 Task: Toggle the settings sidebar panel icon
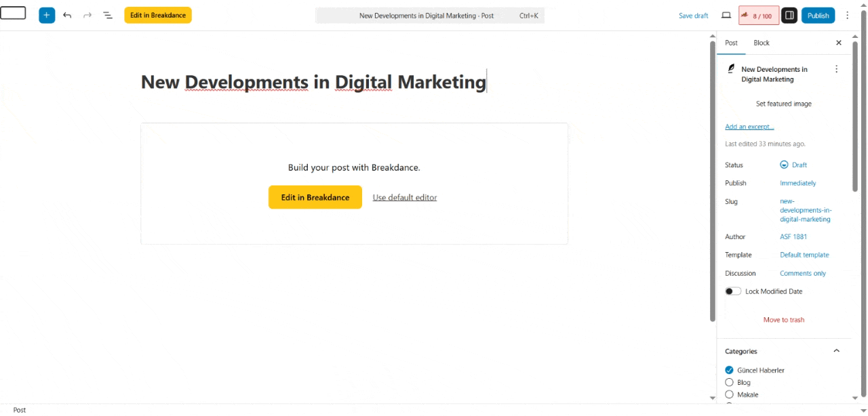pyautogui.click(x=789, y=15)
